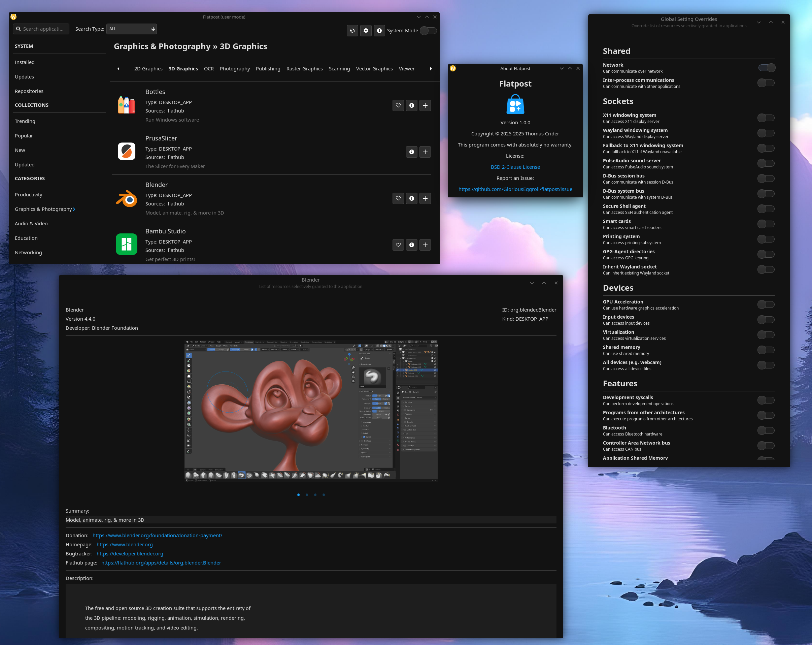The image size is (812, 645).
Task: Open Flatpost settings via gear icon
Action: click(366, 31)
